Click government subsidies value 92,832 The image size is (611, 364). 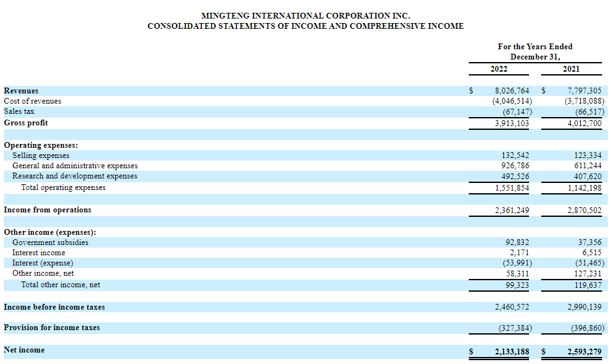pyautogui.click(x=517, y=242)
